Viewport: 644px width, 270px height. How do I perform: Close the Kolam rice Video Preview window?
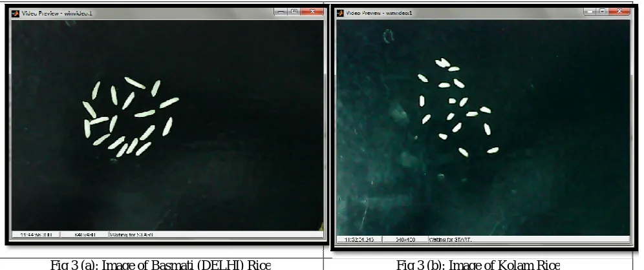coord(619,12)
